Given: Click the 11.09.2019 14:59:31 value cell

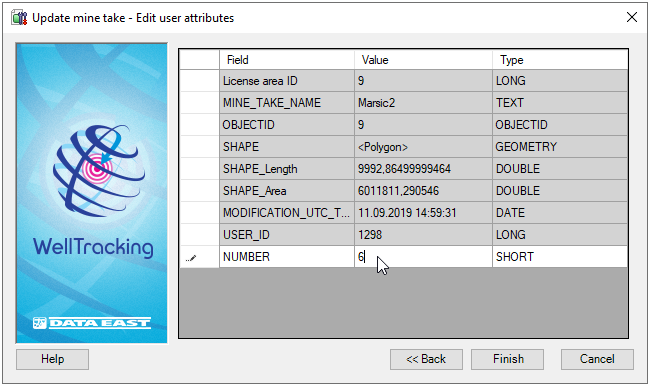Looking at the screenshot, I should [423, 213].
